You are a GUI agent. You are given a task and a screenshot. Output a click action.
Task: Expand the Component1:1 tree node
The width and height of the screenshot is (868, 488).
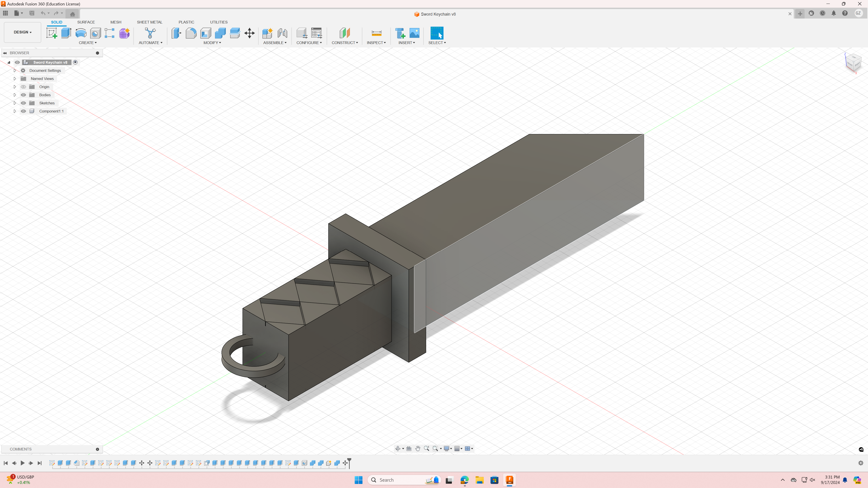click(x=15, y=111)
